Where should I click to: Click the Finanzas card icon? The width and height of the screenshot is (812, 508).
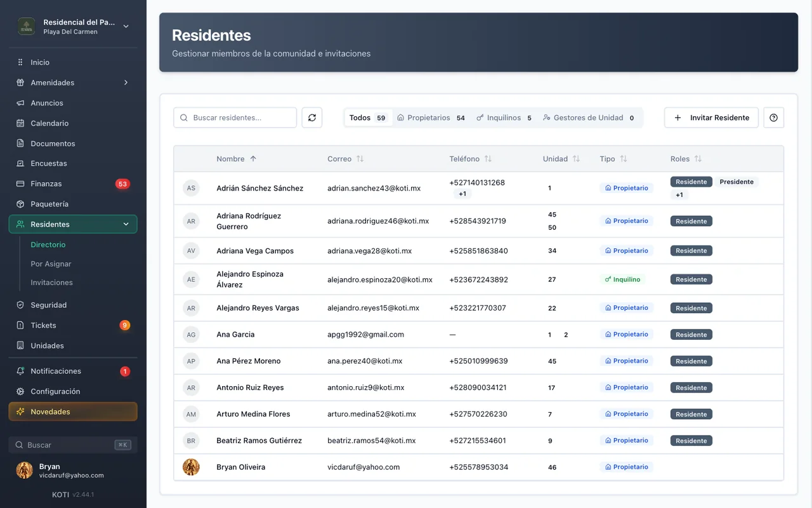tap(20, 184)
